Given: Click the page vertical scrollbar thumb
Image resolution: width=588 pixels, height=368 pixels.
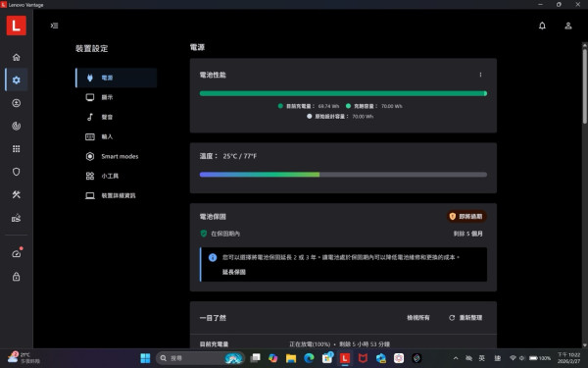Looking at the screenshot, I should [x=585, y=85].
